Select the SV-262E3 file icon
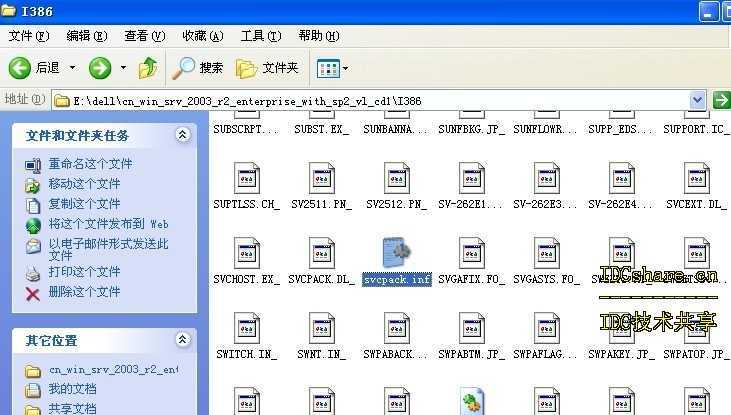This screenshot has height=415, width=731. point(546,178)
